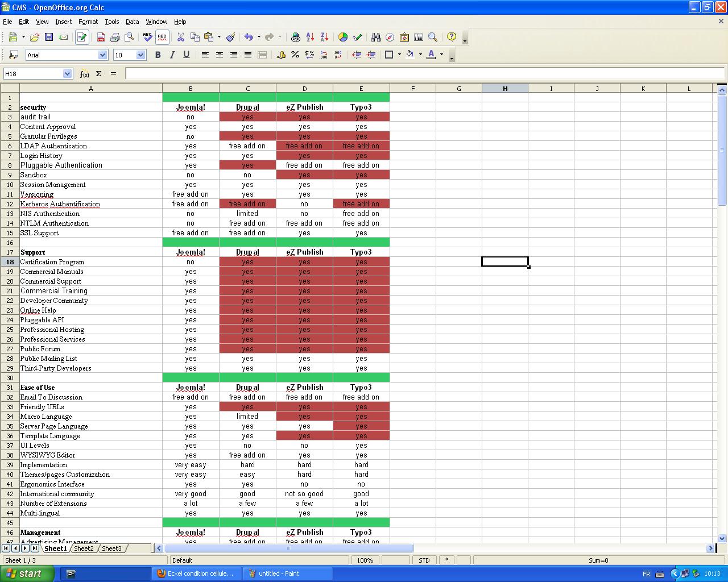Open the Gallery icon
This screenshot has height=582, width=728.
coord(404,37)
